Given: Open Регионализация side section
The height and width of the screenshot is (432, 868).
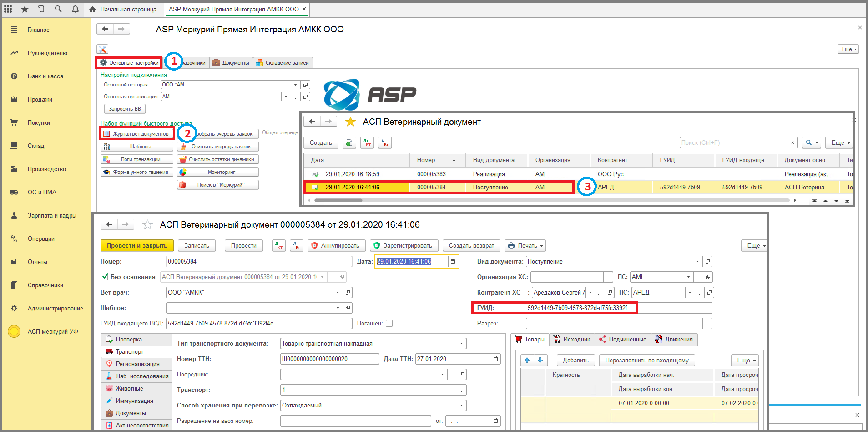Looking at the screenshot, I should (x=136, y=364).
